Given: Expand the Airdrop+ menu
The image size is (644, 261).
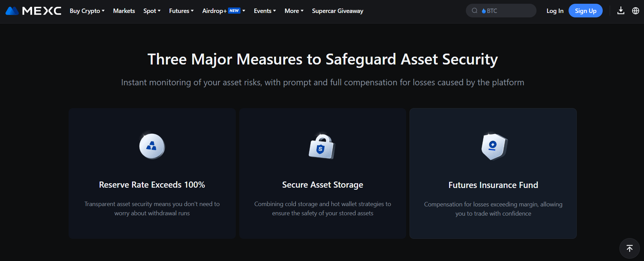Looking at the screenshot, I should [x=224, y=11].
